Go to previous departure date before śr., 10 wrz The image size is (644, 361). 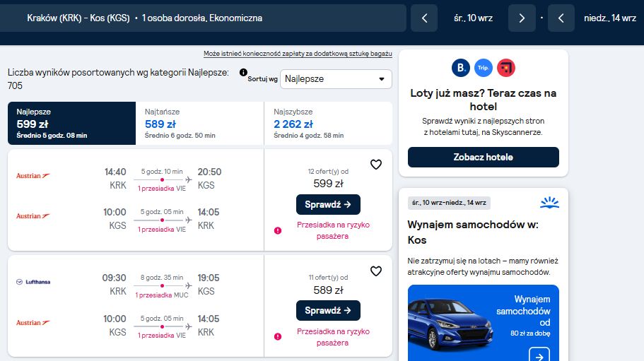tap(425, 18)
